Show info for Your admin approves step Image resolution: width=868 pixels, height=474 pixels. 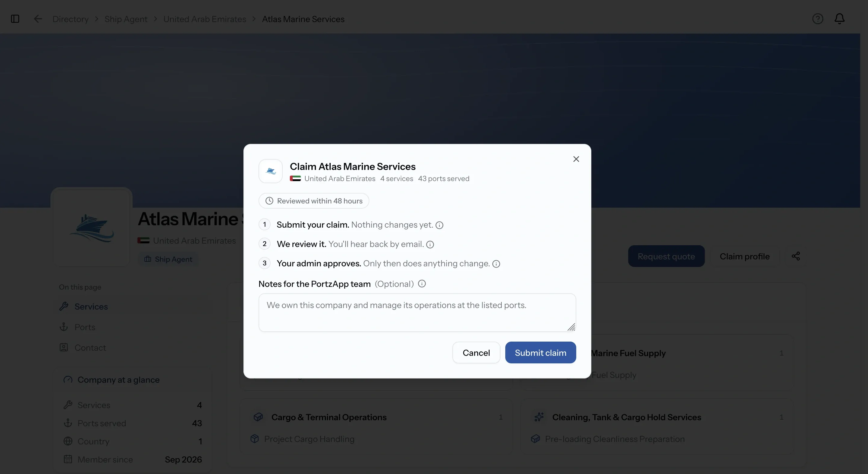[496, 264]
